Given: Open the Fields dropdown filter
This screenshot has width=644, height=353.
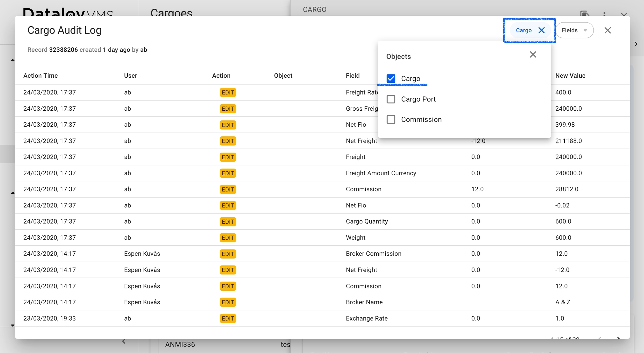Looking at the screenshot, I should [570, 30].
